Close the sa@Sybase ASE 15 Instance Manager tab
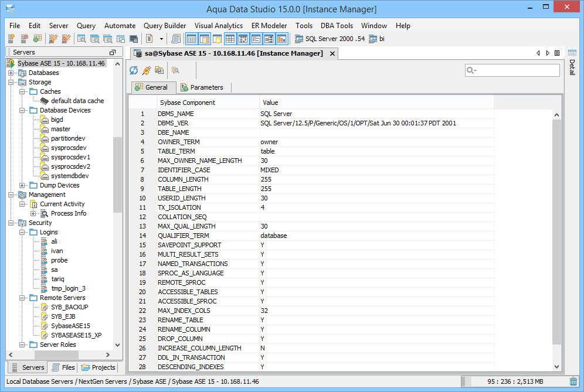 [x=332, y=53]
